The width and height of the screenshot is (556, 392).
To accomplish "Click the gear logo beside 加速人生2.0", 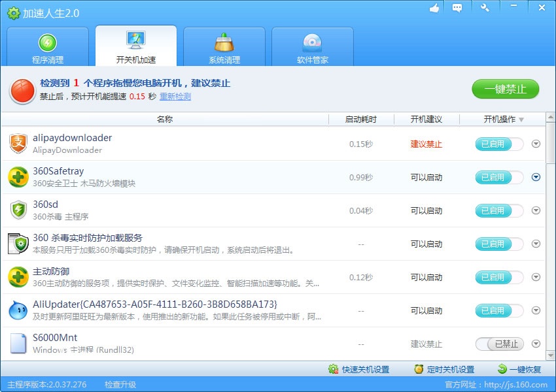I will tap(14, 14).
